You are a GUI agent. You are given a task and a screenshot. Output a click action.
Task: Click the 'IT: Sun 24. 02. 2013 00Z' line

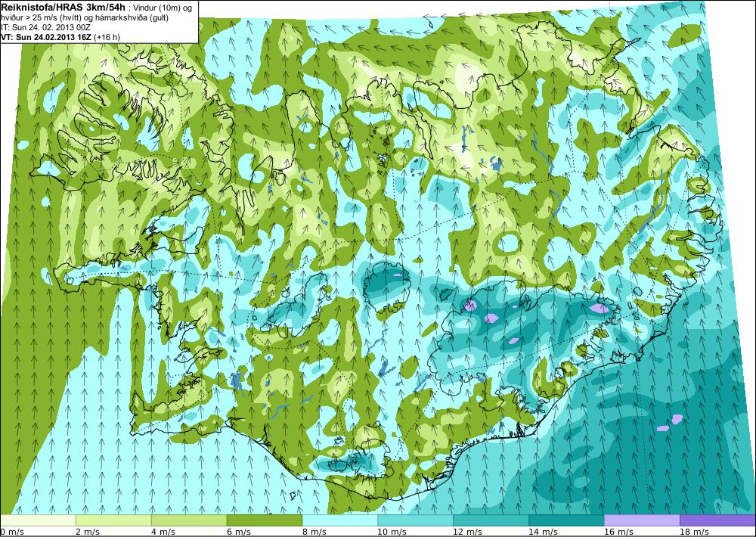pos(46,27)
